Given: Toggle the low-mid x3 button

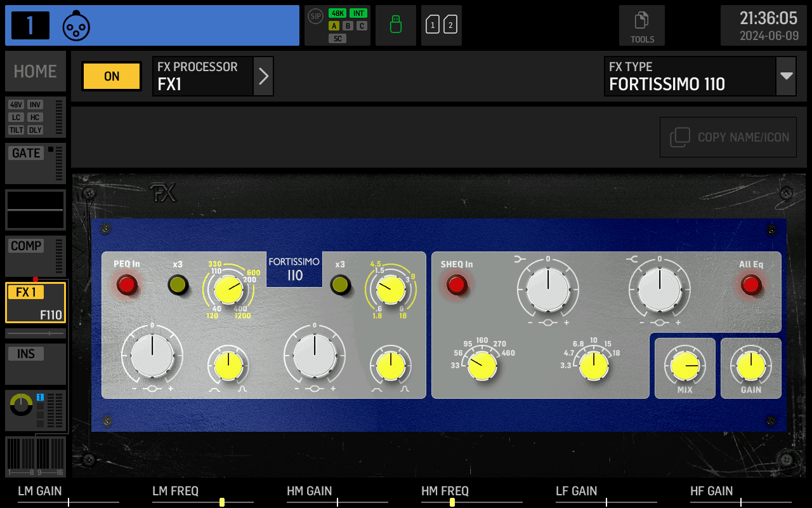Looking at the screenshot, I should pyautogui.click(x=178, y=285).
